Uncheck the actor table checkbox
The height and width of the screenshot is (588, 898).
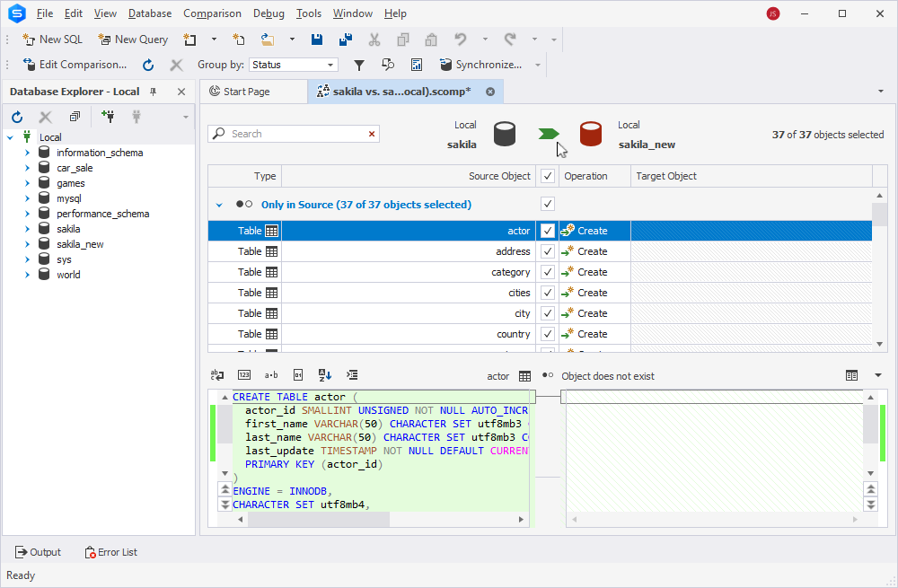point(548,231)
